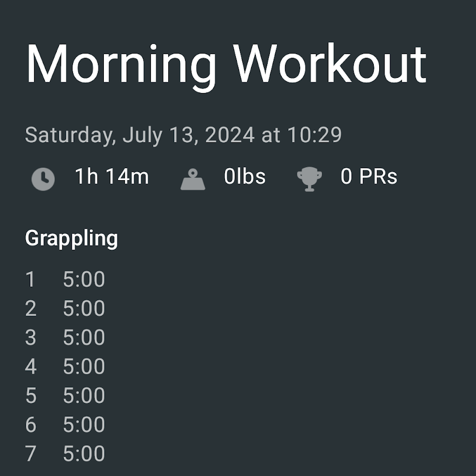Click set number 3 in Grappling
Screen dimensions: 476x476
31,338
